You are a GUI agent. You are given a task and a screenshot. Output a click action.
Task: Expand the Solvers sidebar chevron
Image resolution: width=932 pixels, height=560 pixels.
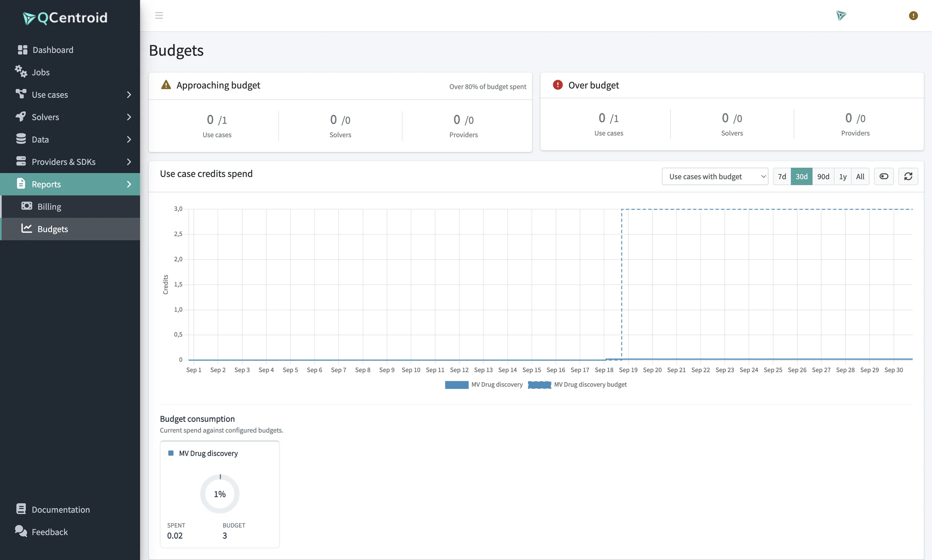129,117
